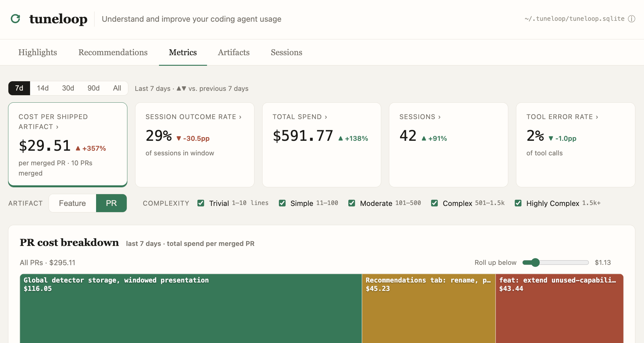Click the 2% tool error value
This screenshot has width=644, height=343.
(x=535, y=136)
